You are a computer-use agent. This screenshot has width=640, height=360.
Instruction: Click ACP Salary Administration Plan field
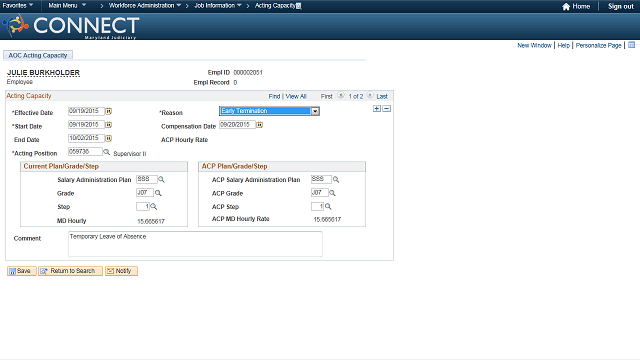(321, 179)
